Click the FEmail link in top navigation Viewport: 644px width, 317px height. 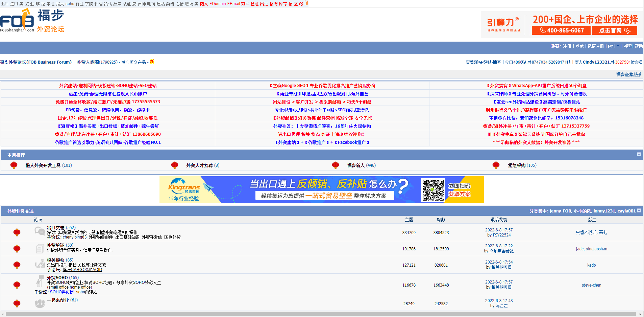click(x=233, y=4)
